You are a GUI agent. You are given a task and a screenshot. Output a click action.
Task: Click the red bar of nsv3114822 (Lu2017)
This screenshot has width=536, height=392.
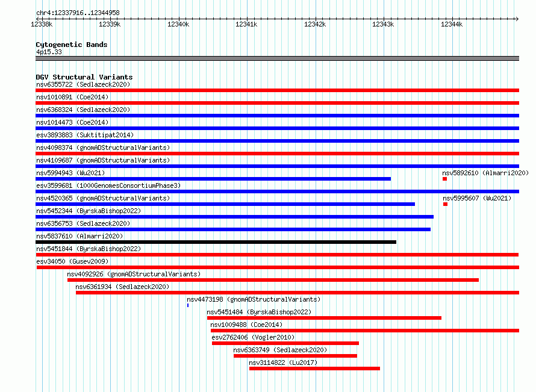(314, 369)
